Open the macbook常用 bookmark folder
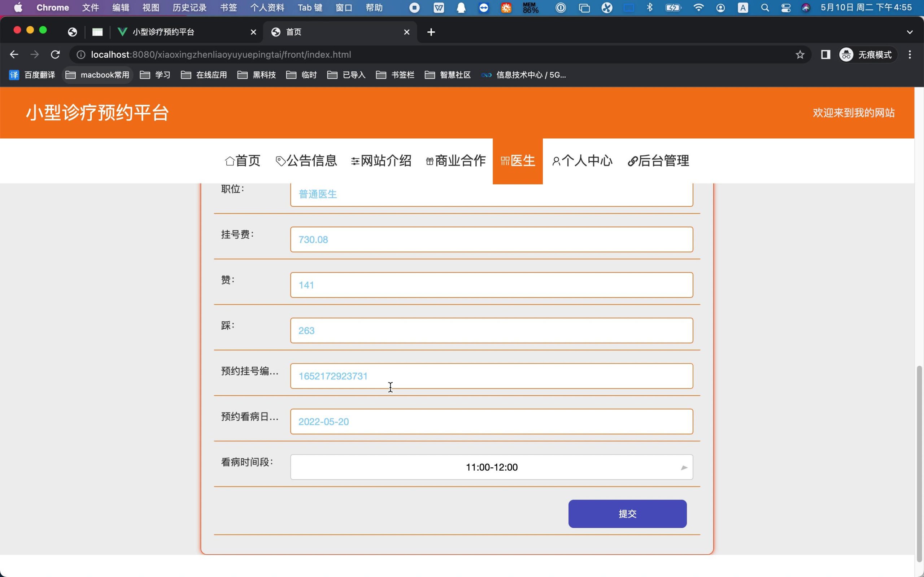 pyautogui.click(x=98, y=75)
